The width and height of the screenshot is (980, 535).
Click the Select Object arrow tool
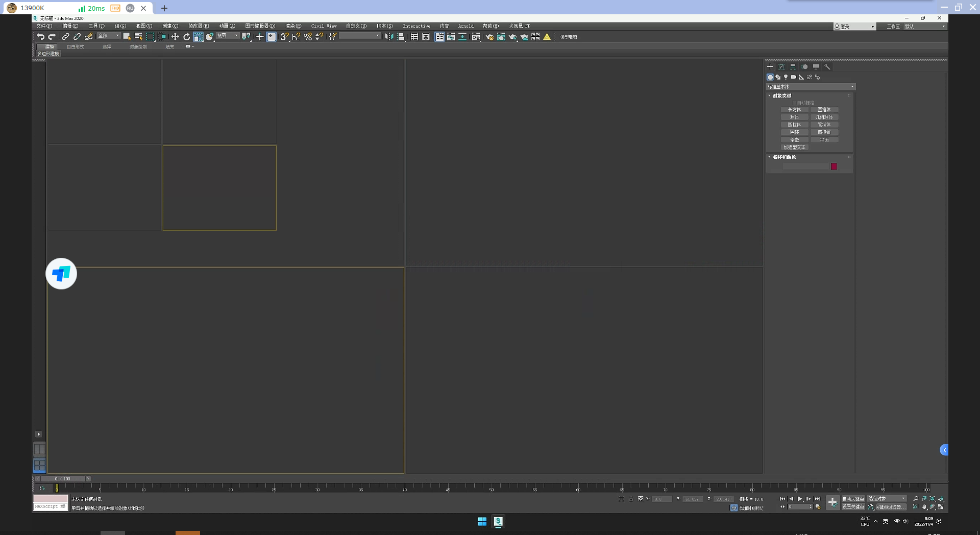(x=127, y=37)
